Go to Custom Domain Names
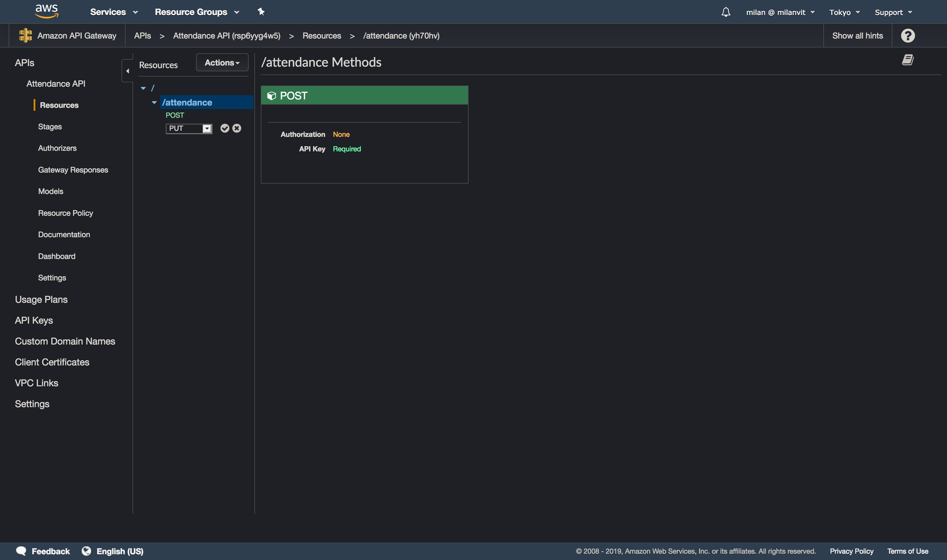The width and height of the screenshot is (947, 560). pyautogui.click(x=65, y=341)
